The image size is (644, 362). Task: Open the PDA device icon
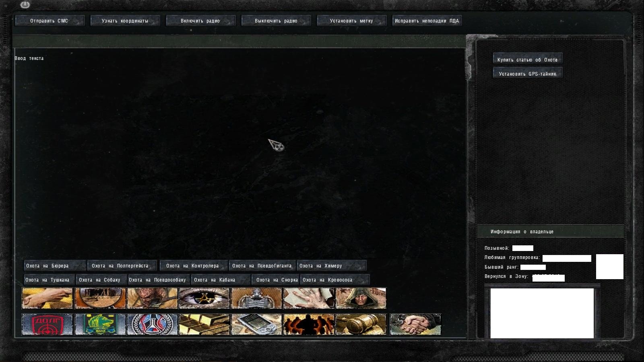(x=256, y=324)
